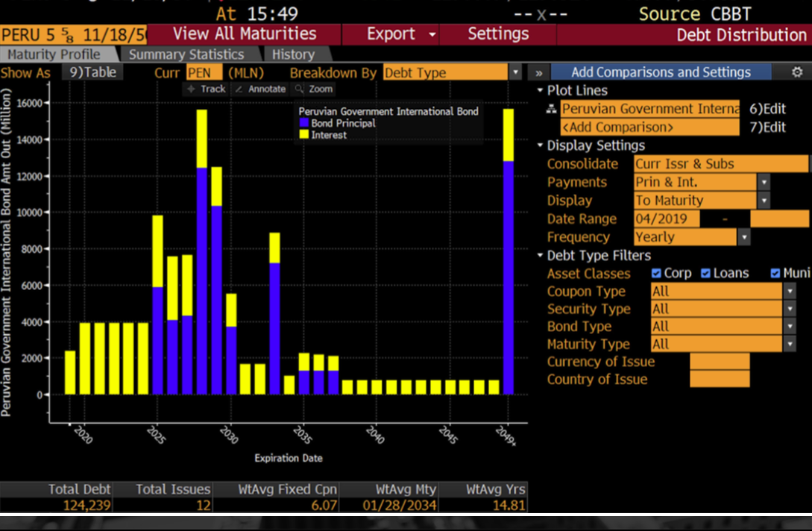Screen dimensions: 812x531
Task: Expand the Coupon Type dropdown set to All
Action: [x=789, y=291]
